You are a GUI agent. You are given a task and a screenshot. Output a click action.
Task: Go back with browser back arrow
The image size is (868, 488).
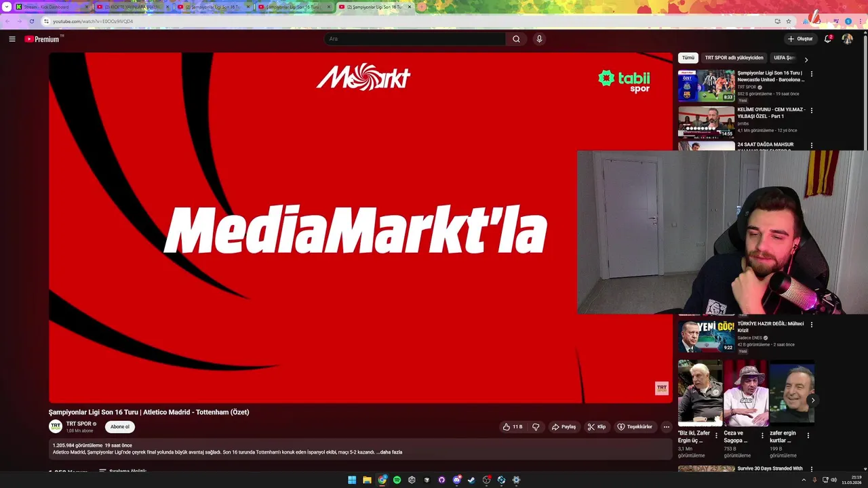pyautogui.click(x=7, y=21)
